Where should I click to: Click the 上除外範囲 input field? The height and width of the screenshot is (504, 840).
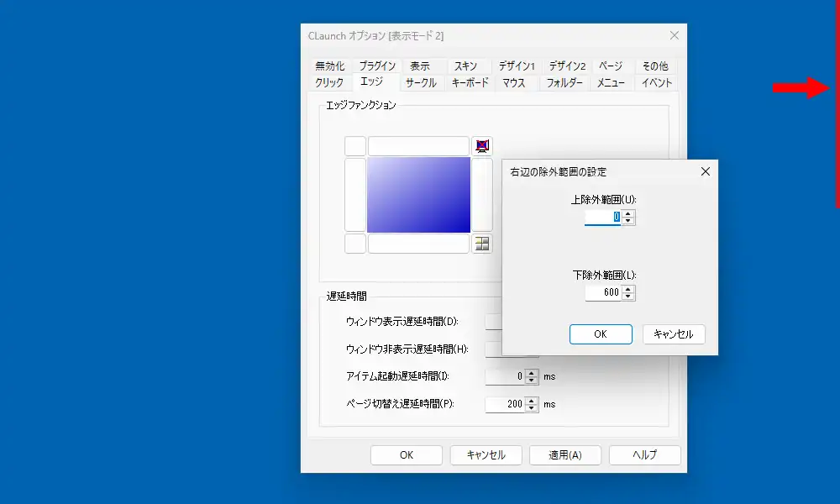[602, 217]
